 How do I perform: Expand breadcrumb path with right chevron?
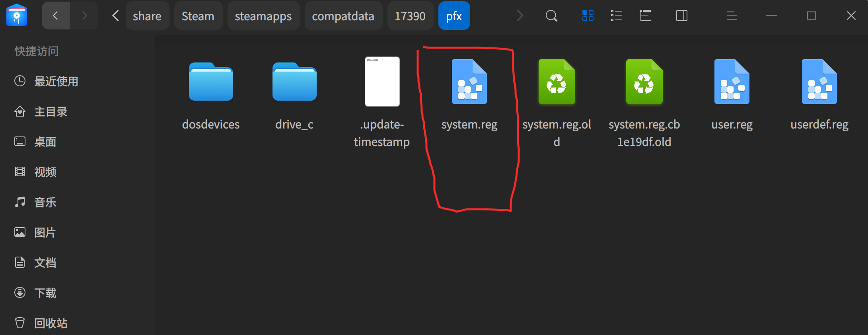coord(520,16)
